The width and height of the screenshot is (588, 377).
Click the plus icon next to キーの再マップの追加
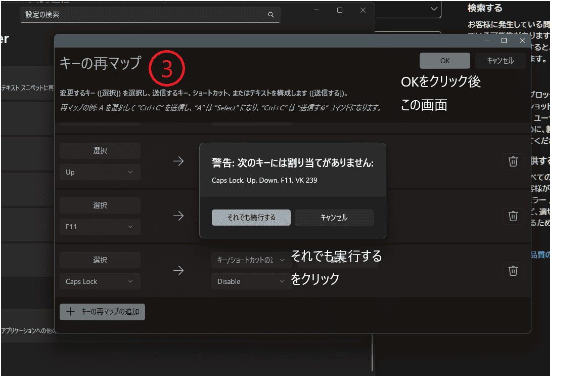coord(70,312)
